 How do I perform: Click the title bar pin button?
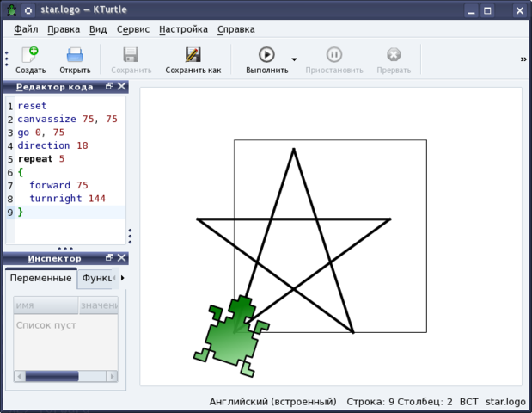coord(28,10)
